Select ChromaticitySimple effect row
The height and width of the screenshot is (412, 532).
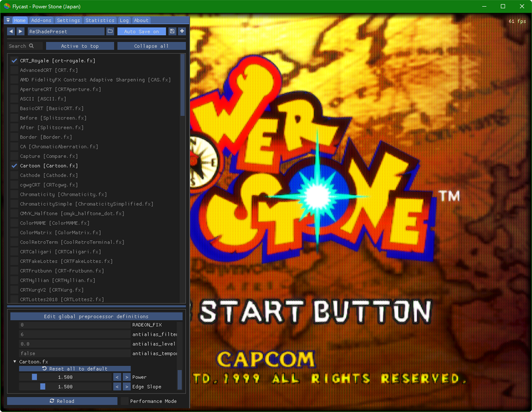point(86,204)
